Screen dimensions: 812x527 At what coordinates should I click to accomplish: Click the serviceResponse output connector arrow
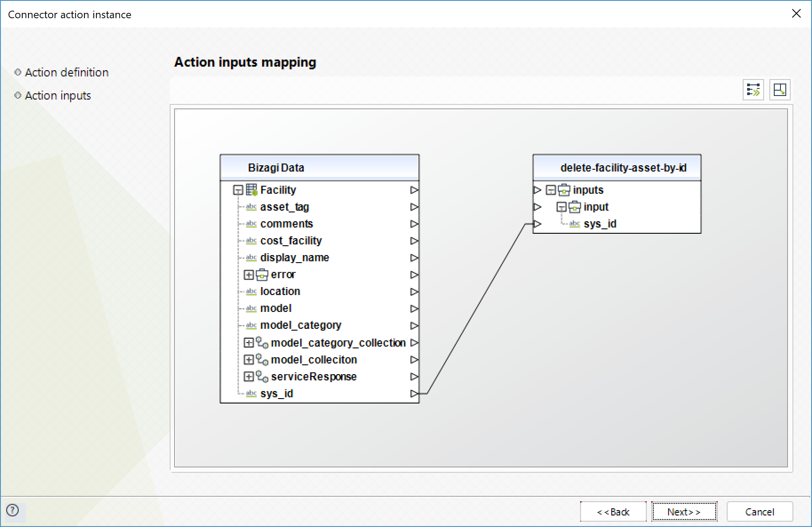coord(414,376)
